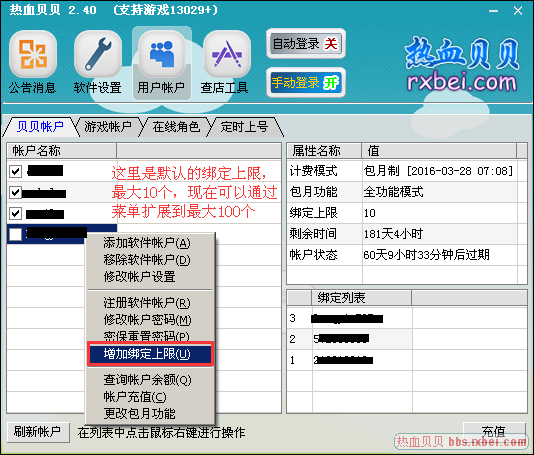Minimize the 热血贝贝 window
The height and width of the screenshot is (455, 534).
pyautogui.click(x=493, y=11)
